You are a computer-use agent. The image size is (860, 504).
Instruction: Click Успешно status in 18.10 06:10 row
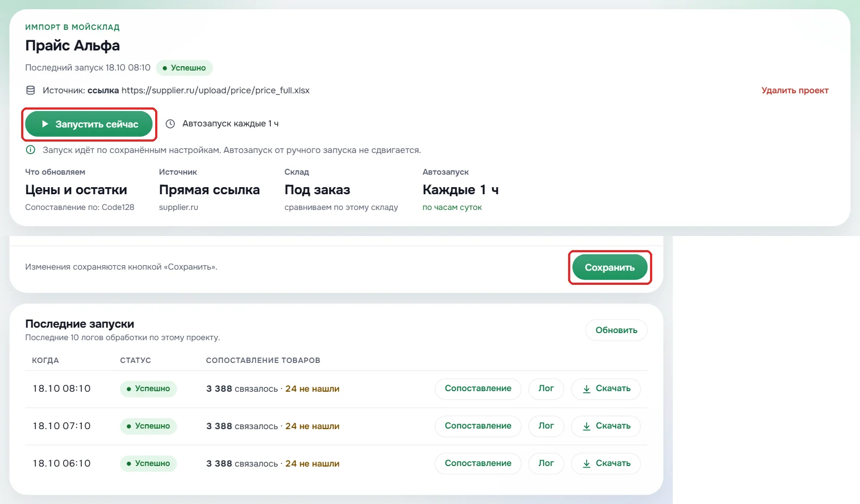tap(148, 464)
